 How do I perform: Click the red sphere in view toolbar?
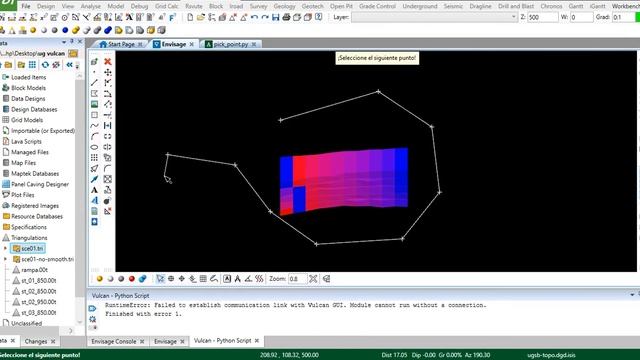(131, 279)
